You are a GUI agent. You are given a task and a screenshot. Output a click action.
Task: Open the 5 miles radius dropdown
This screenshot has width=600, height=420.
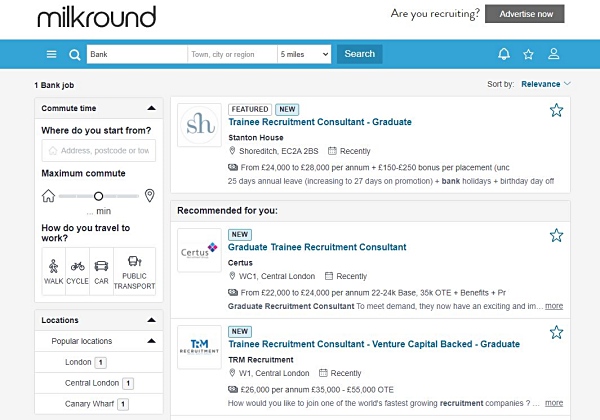pyautogui.click(x=304, y=54)
